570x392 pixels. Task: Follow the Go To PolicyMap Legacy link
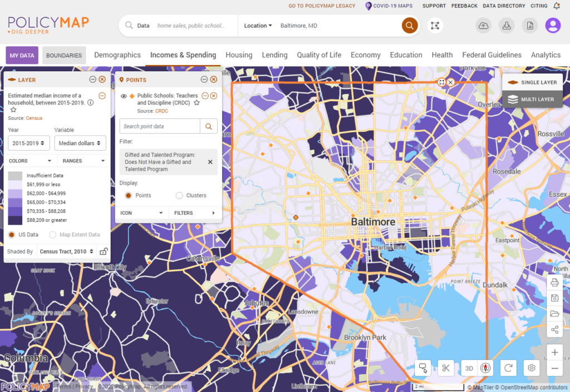click(322, 6)
